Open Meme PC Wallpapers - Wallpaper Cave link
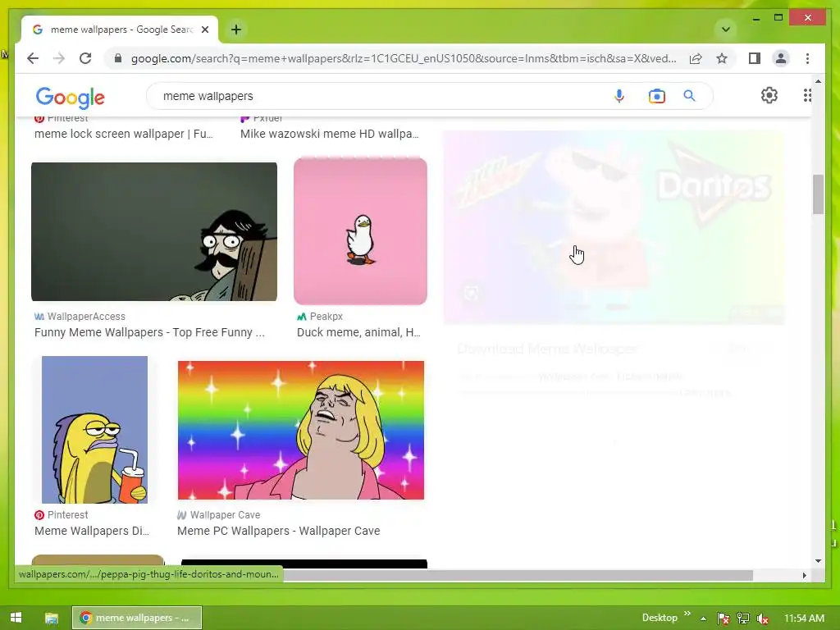 click(279, 531)
